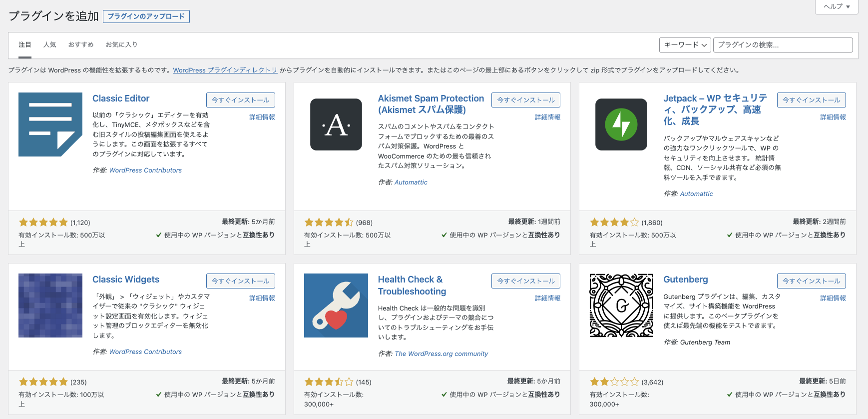Click the Akismet Spam Protection plugin icon
The height and width of the screenshot is (419, 868).
point(336,124)
